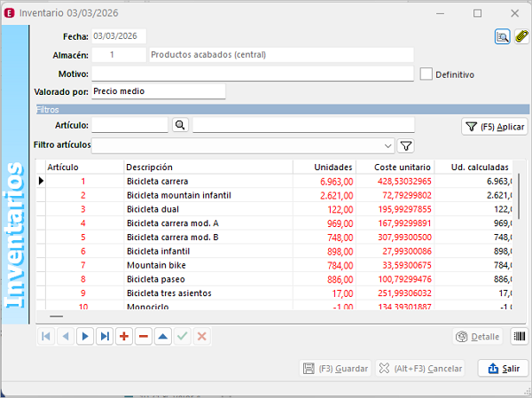532x398 pixels.
Task: Click the Detalle button
Action: (478, 337)
